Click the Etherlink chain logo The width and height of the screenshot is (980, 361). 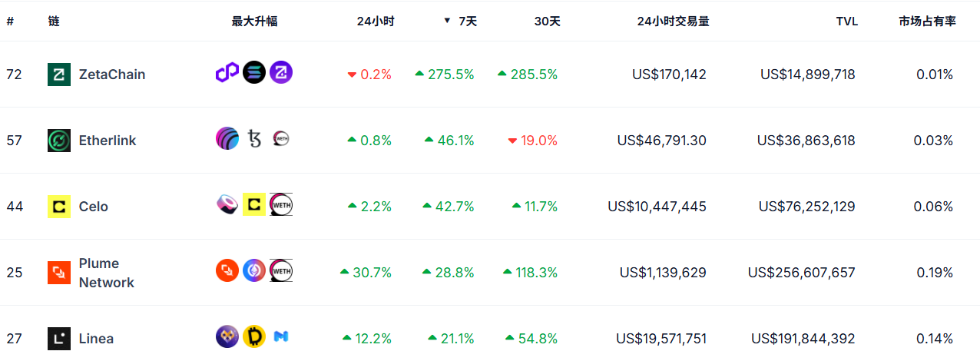point(59,141)
